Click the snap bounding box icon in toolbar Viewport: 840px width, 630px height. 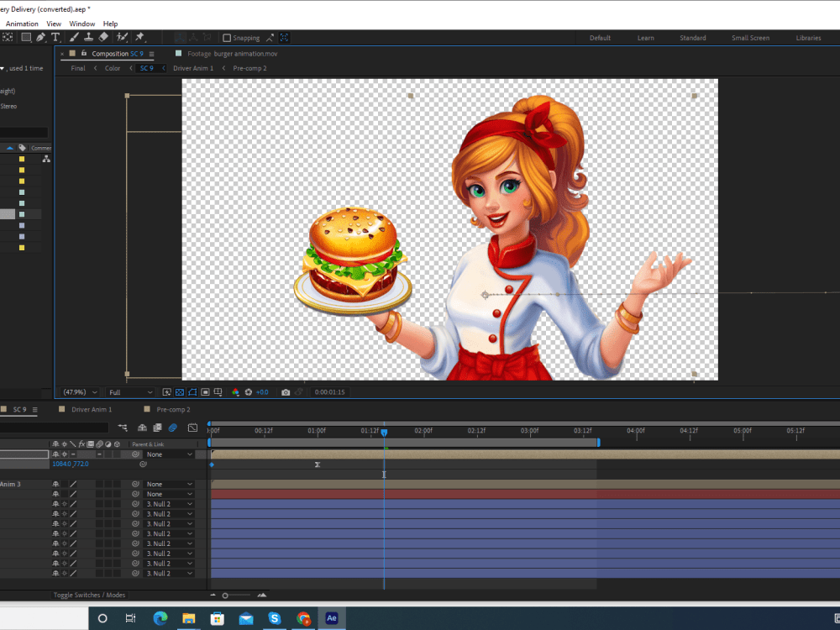(x=285, y=38)
